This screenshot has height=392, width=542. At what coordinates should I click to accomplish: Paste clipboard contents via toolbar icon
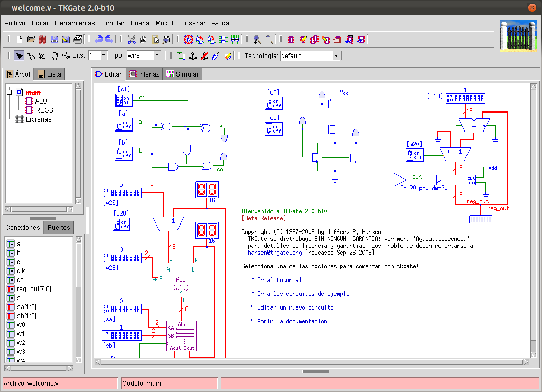click(x=155, y=40)
